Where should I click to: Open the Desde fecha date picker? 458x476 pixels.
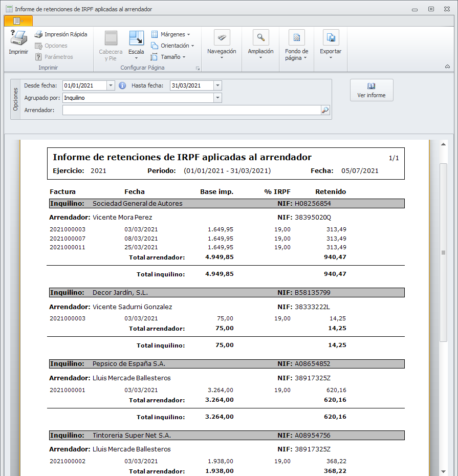111,85
